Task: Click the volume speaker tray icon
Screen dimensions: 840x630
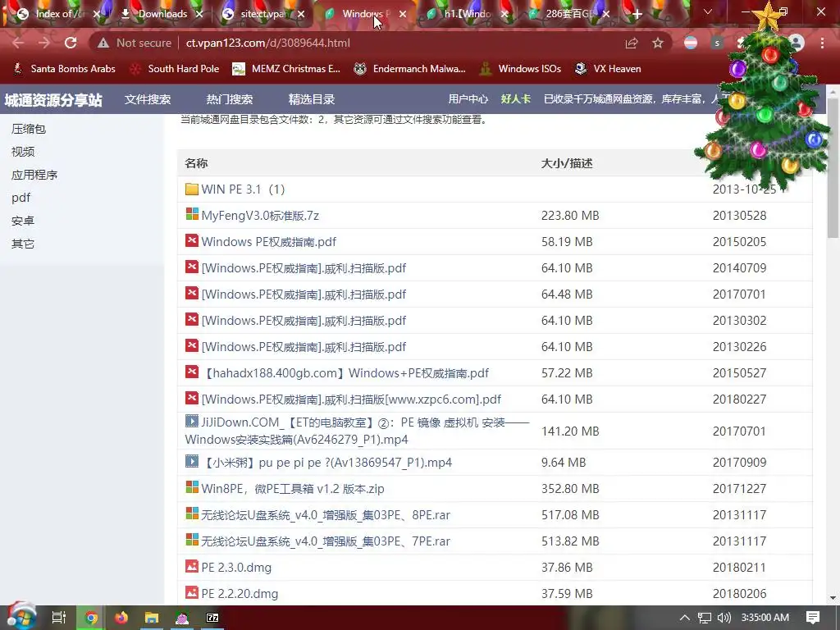Action: (724, 618)
